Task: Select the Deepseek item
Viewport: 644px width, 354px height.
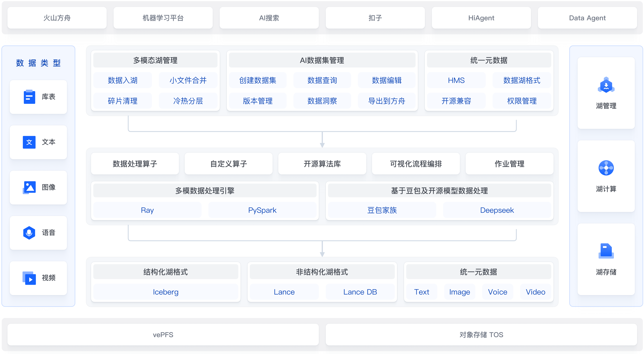Action: click(x=497, y=210)
